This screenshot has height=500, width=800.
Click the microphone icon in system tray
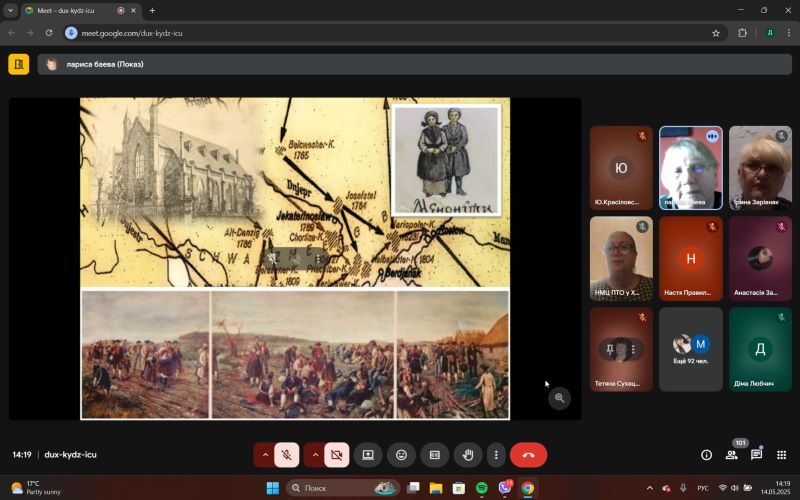click(x=683, y=488)
